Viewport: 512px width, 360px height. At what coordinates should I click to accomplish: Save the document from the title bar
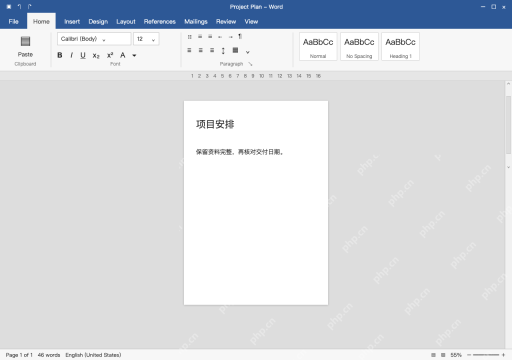9,7
